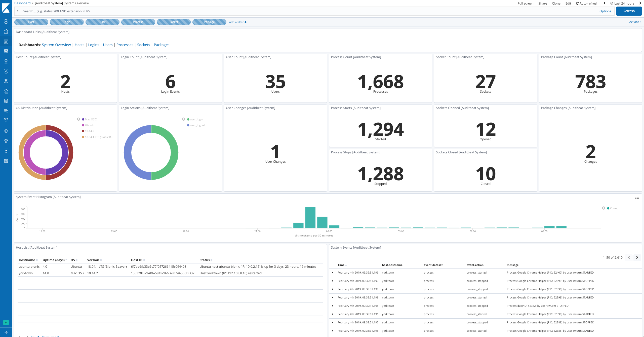644x337 pixels.
Task: Open the Uptime heart icon
Action: [6, 120]
